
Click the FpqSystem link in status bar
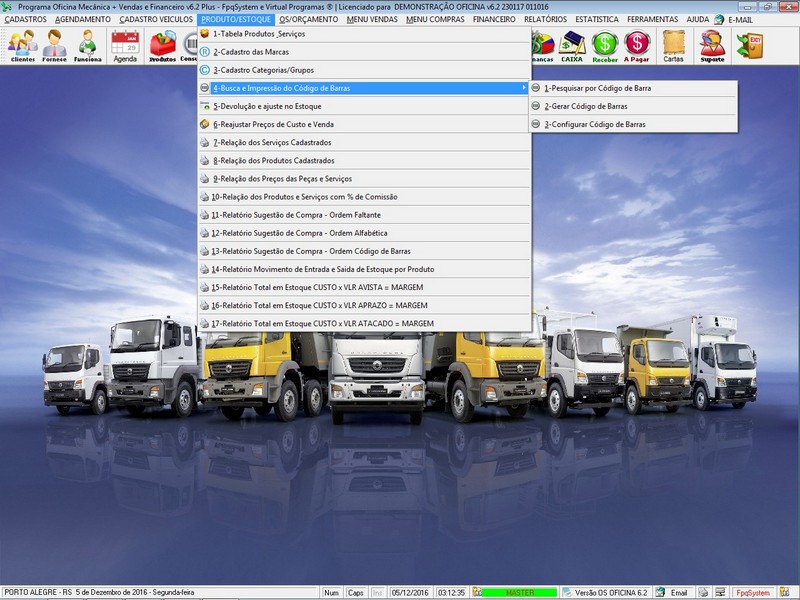click(753, 592)
